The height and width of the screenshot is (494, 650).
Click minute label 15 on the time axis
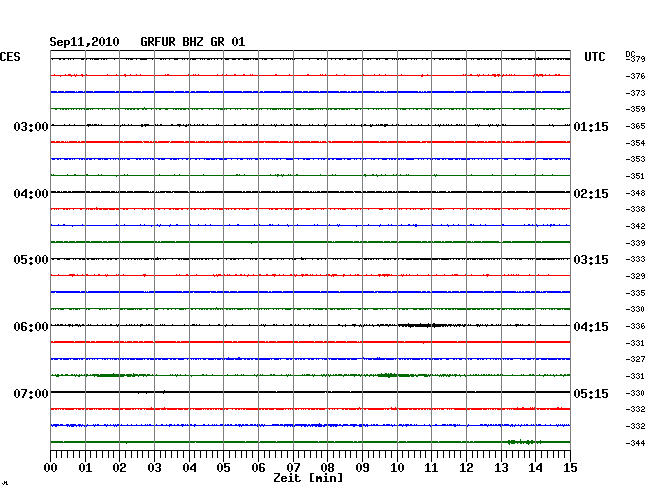[570, 468]
